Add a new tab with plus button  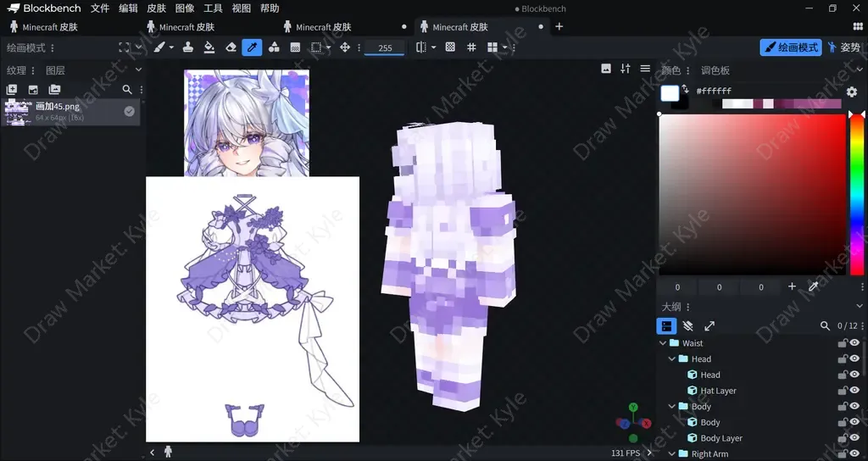pyautogui.click(x=559, y=26)
